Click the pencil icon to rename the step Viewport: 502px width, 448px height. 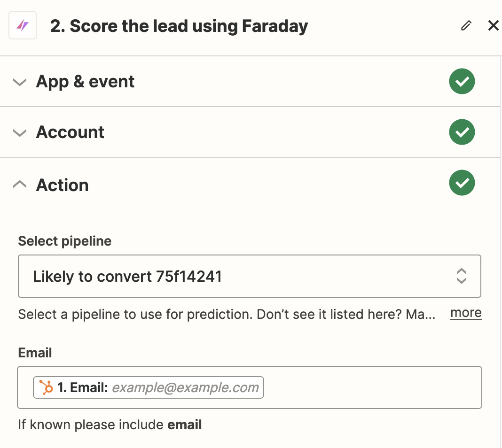pyautogui.click(x=466, y=25)
